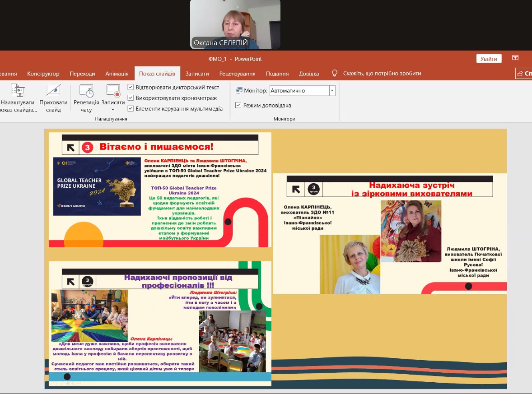The height and width of the screenshot is (394, 532).
Task: Open the Рецензування ribbon tab
Action: 237,74
